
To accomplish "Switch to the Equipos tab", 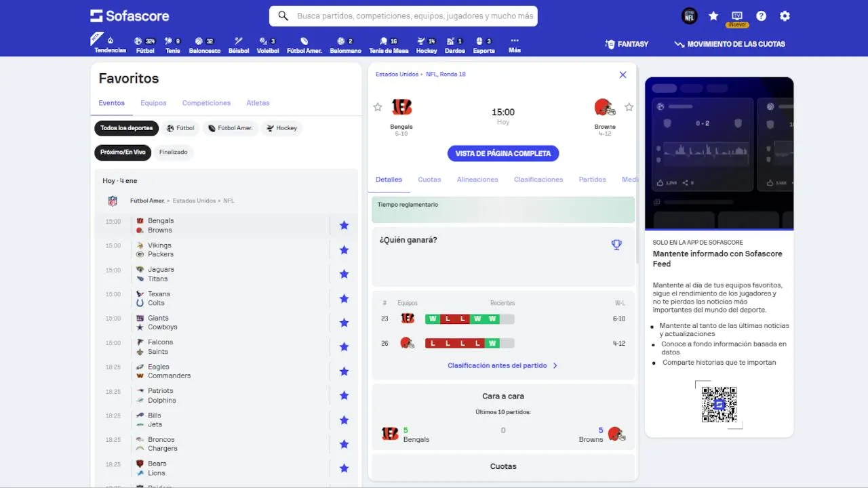I will (153, 103).
